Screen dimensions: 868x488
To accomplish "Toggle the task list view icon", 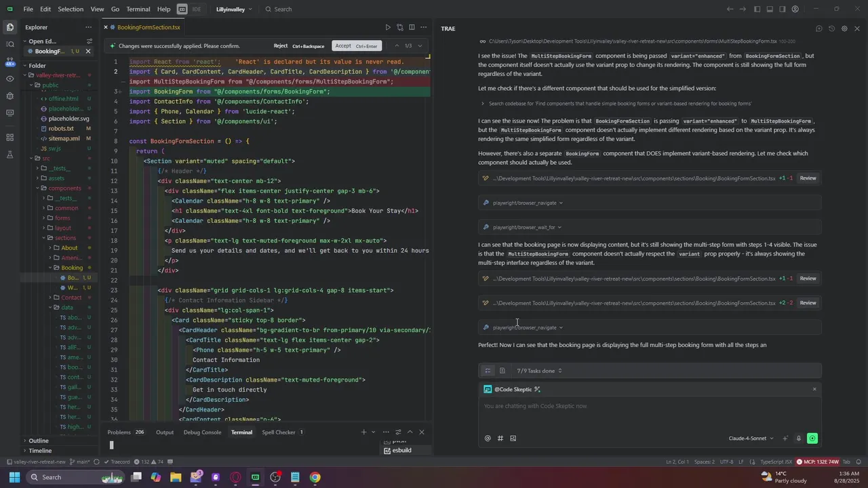I will pyautogui.click(x=488, y=371).
